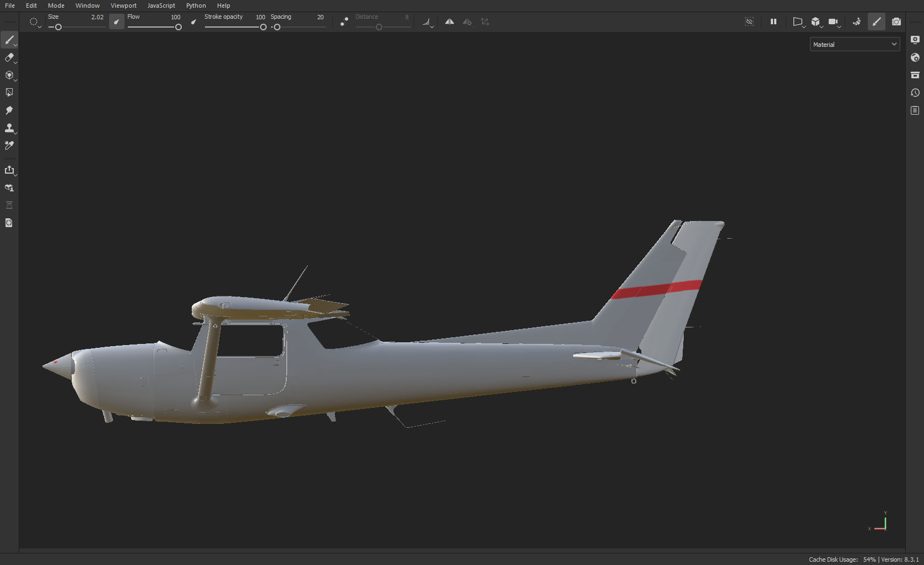Viewport: 924px width, 565px height.
Task: Pick the Material Picker tool
Action: [x=10, y=146]
